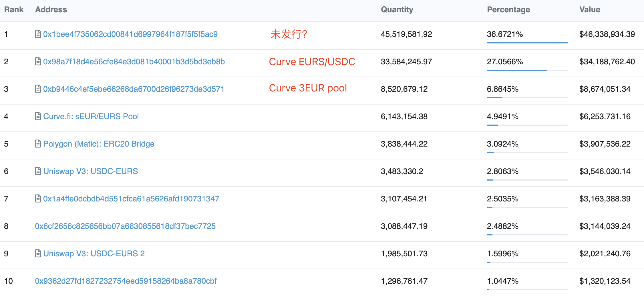Click quantity 3,483,330.2
Viewport: 644px width, 296px height.
click(x=402, y=171)
